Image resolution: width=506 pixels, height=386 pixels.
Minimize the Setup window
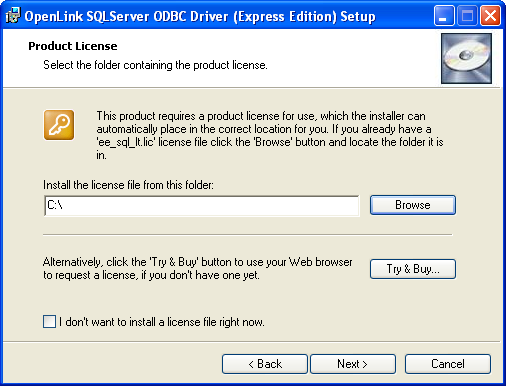pyautogui.click(x=444, y=16)
